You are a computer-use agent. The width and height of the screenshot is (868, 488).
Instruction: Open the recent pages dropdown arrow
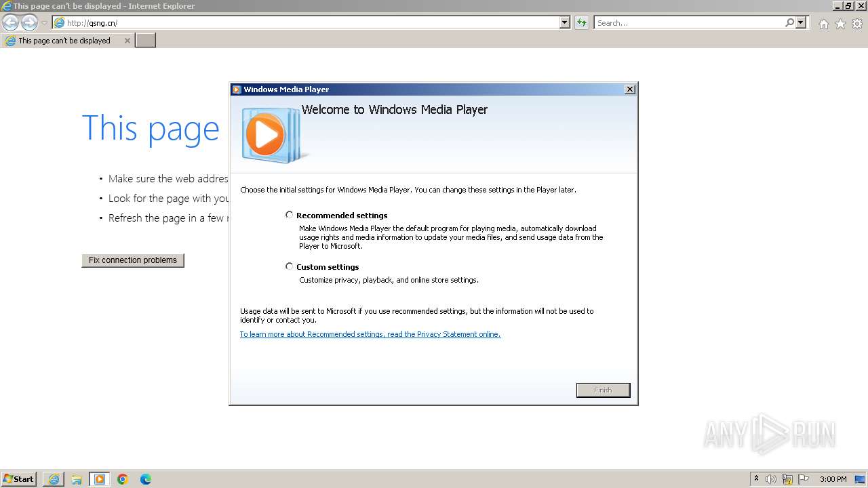click(44, 23)
